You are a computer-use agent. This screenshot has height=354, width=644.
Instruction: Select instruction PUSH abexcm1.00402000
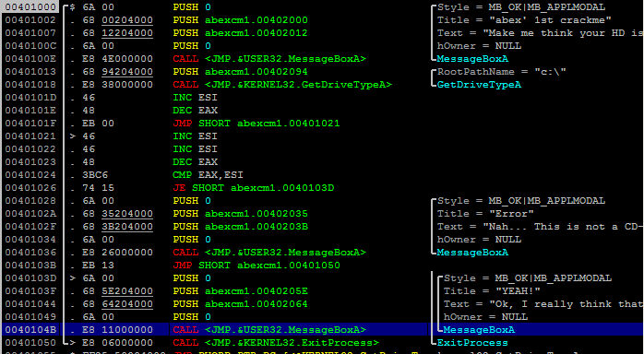[240, 20]
